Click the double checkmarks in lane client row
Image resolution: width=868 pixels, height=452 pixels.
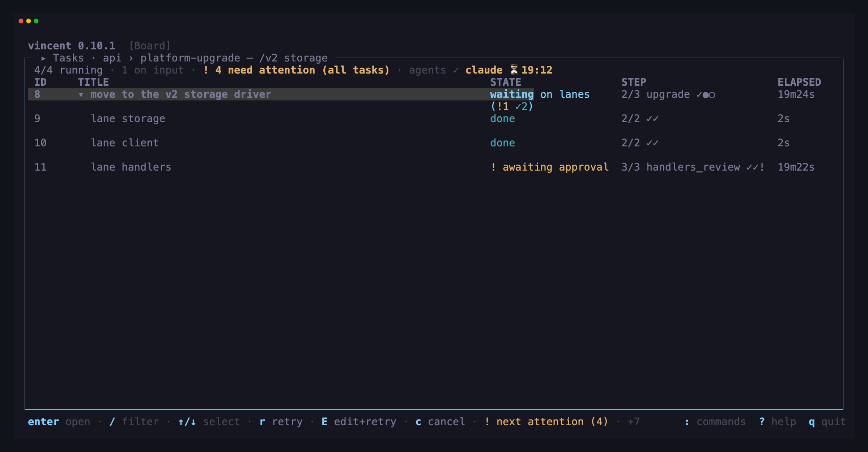click(652, 143)
